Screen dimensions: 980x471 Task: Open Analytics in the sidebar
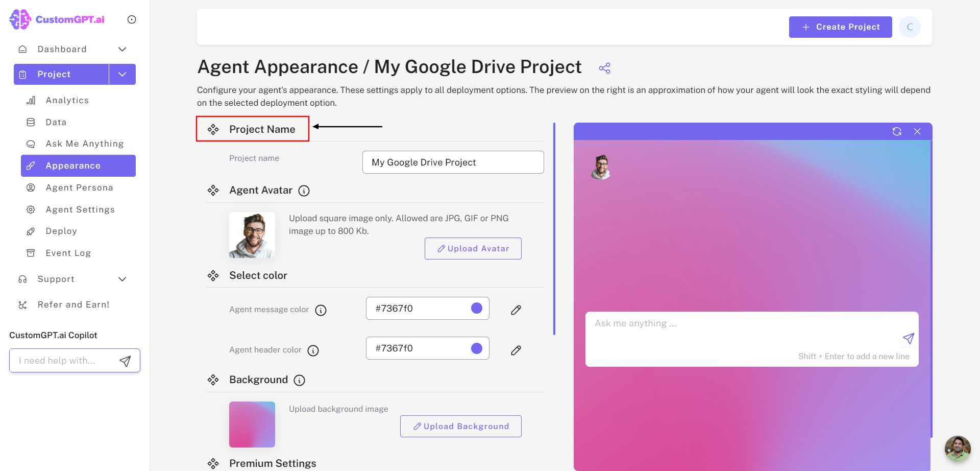(x=67, y=100)
